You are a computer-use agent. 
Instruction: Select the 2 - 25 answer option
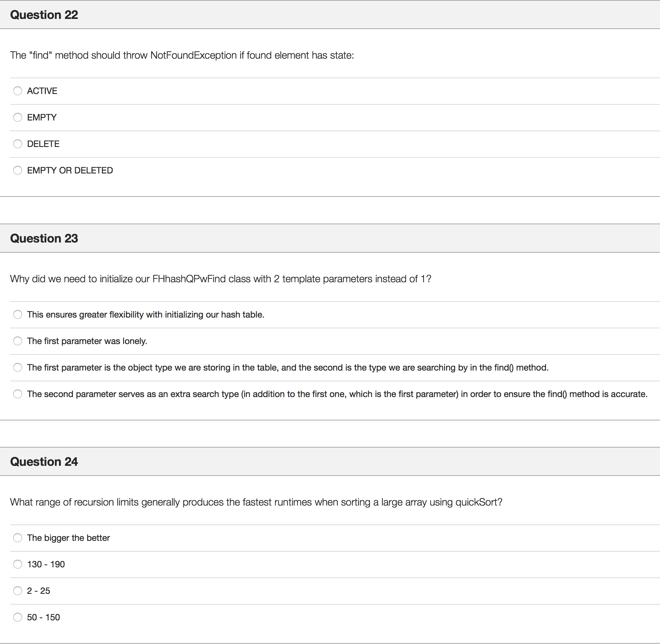18,591
